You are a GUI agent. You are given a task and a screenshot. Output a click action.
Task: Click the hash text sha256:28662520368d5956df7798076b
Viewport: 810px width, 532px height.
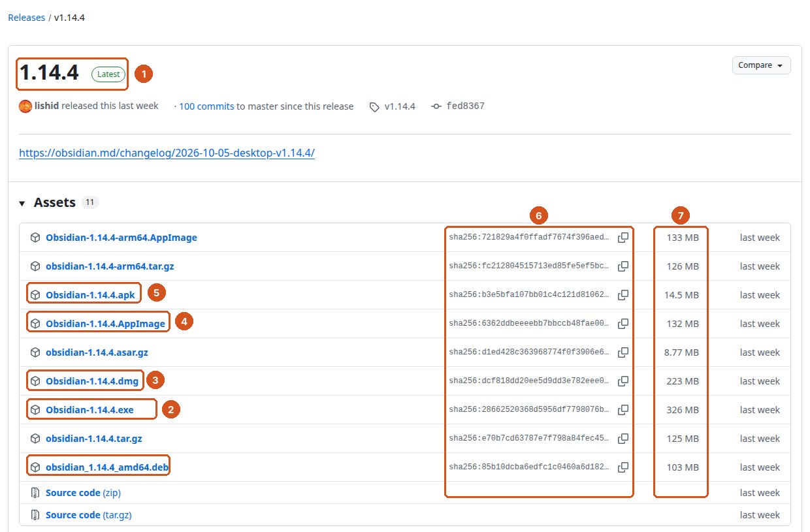[x=529, y=410]
